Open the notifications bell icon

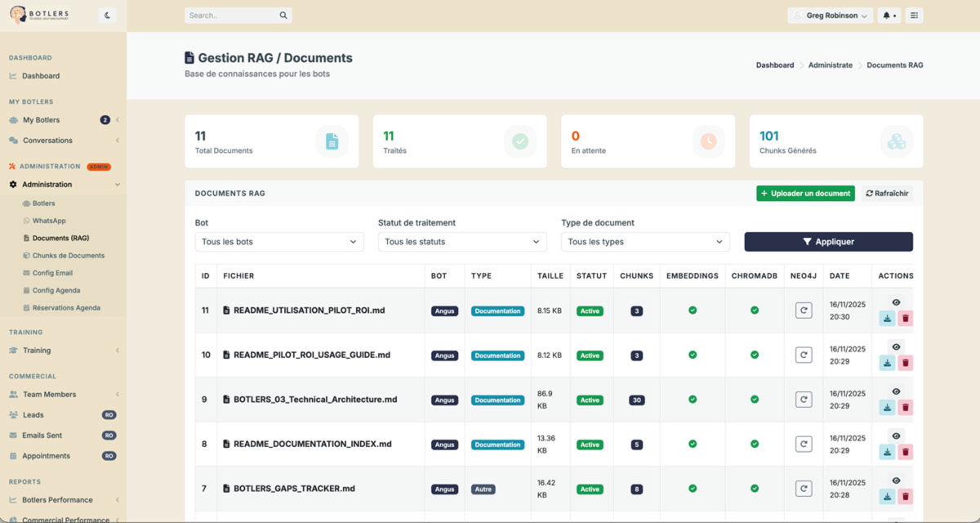[885, 15]
